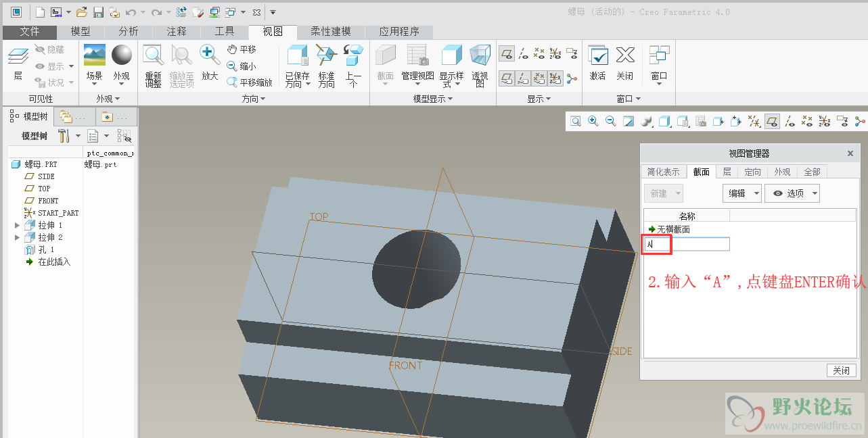Switch to the 模型 ribbon tab

click(81, 32)
